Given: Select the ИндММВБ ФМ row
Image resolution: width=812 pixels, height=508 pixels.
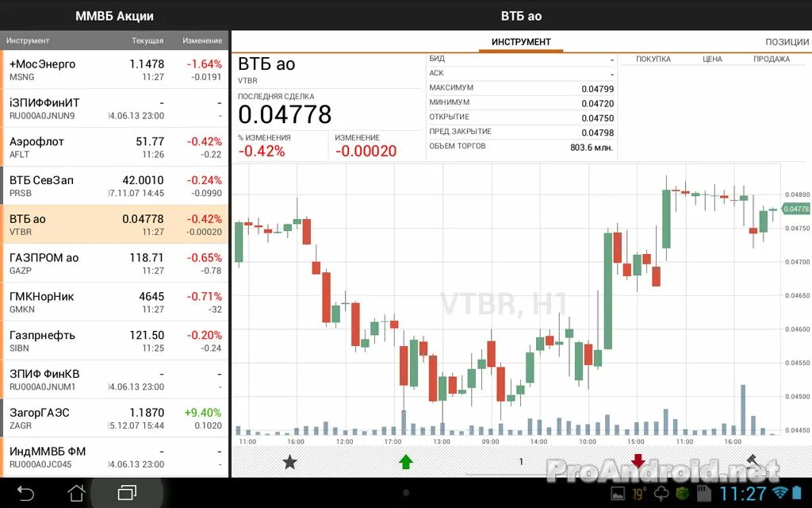Looking at the screenshot, I should [x=114, y=457].
